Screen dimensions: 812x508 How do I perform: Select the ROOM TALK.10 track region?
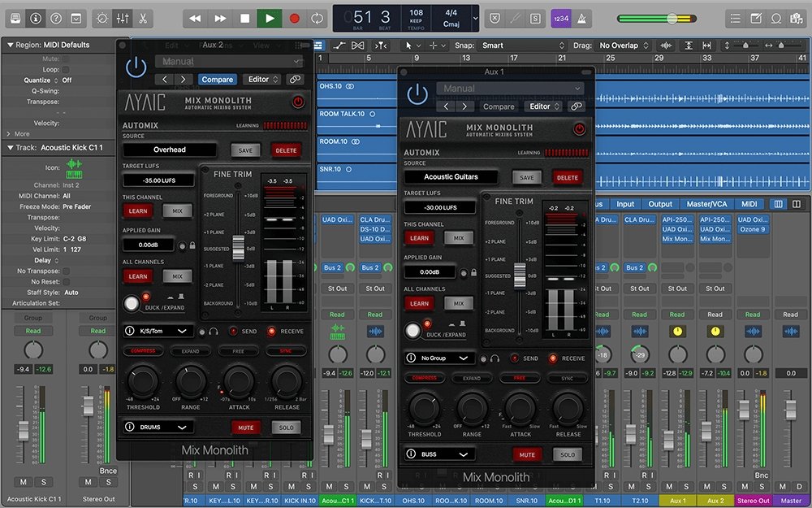356,122
